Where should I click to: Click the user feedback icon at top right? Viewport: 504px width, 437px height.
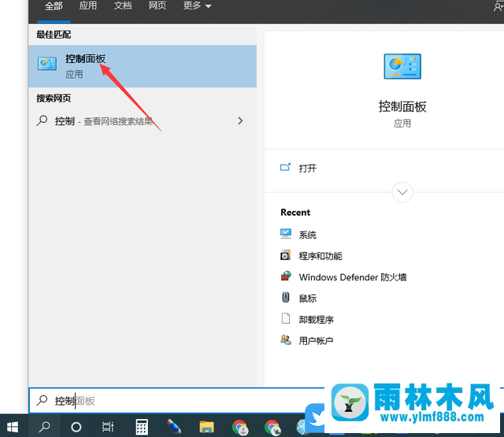[x=498, y=6]
